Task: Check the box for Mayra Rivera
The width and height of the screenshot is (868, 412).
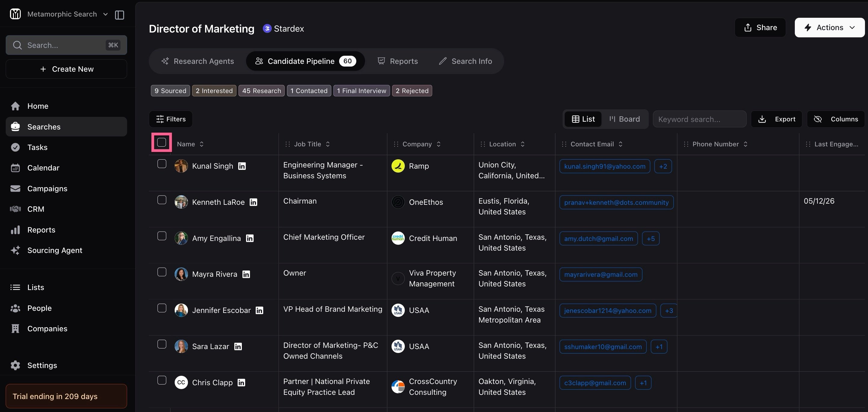Action: tap(162, 272)
